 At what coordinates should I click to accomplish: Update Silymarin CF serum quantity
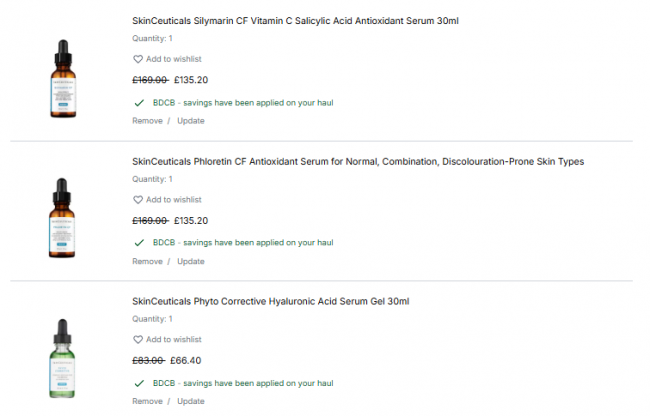(x=191, y=121)
